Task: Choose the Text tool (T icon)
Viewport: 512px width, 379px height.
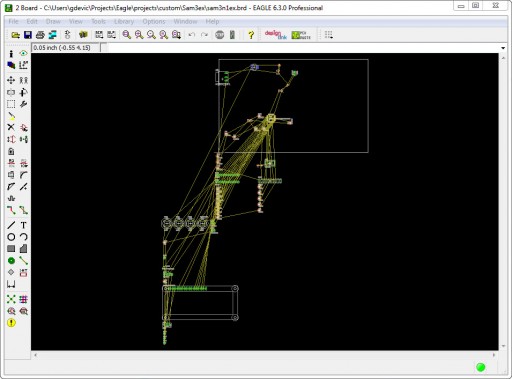Action: 23,225
